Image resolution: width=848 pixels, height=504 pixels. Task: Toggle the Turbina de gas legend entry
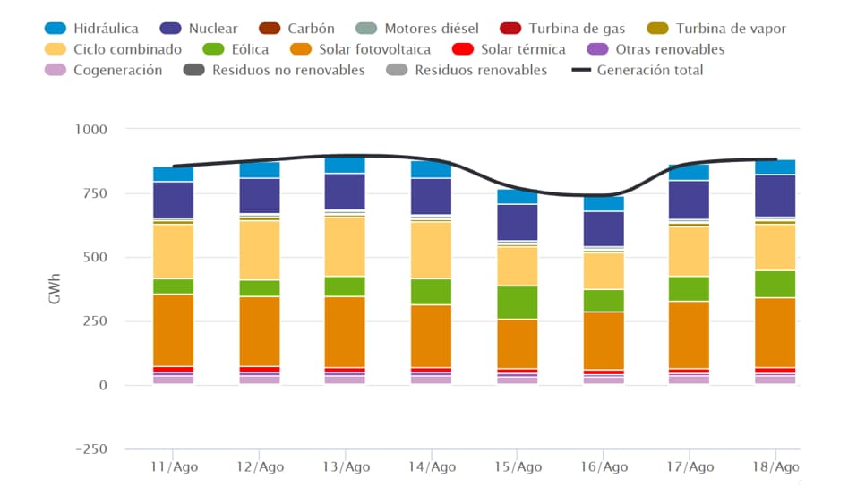tap(562, 28)
